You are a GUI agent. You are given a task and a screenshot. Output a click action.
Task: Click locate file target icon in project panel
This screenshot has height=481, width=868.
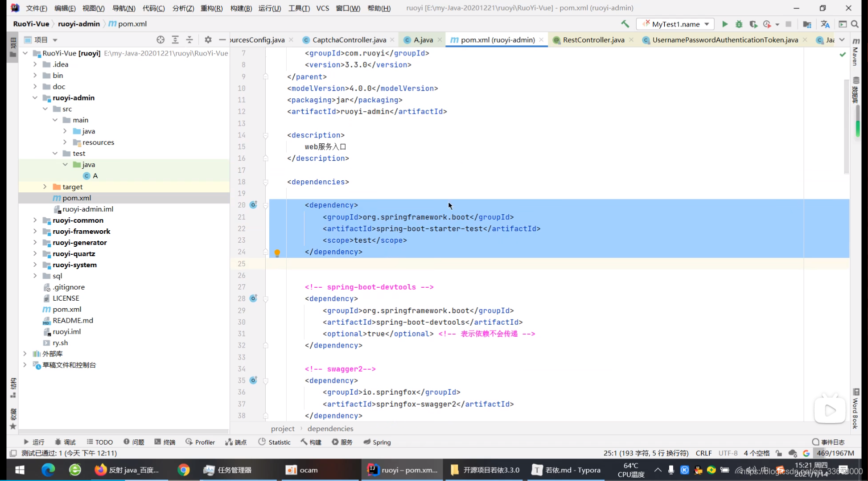pos(160,39)
